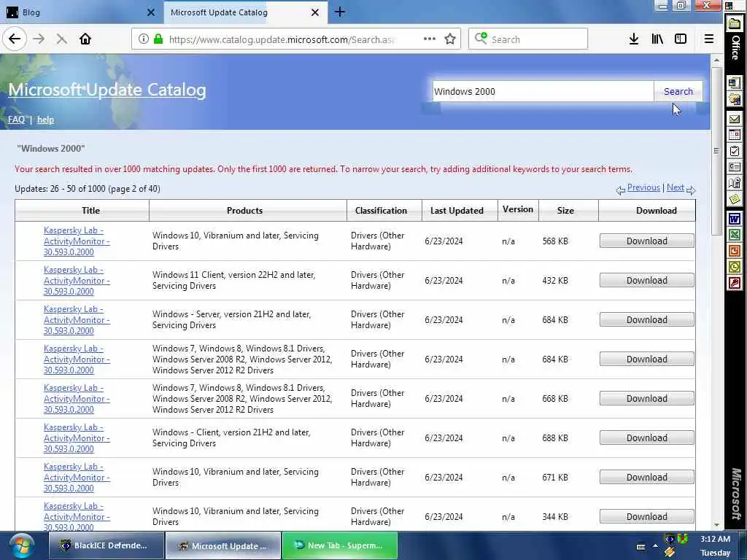747x560 pixels.
Task: Open the library bookshelf icon
Action: point(657,39)
